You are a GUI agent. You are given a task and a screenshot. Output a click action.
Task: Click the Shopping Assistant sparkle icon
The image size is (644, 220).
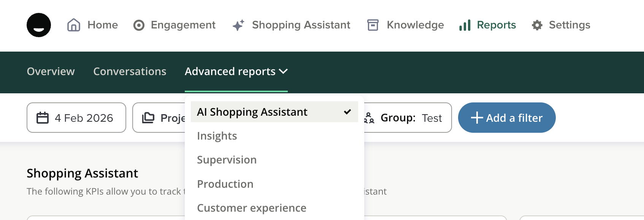(238, 25)
